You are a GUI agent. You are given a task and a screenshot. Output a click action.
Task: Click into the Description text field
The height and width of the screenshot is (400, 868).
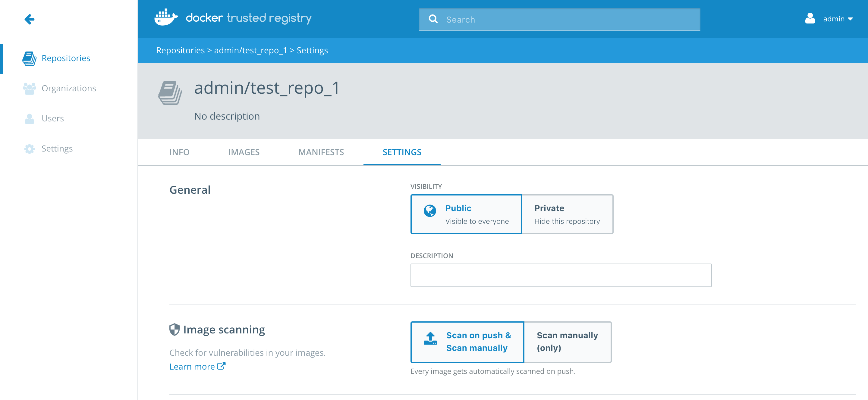(561, 275)
